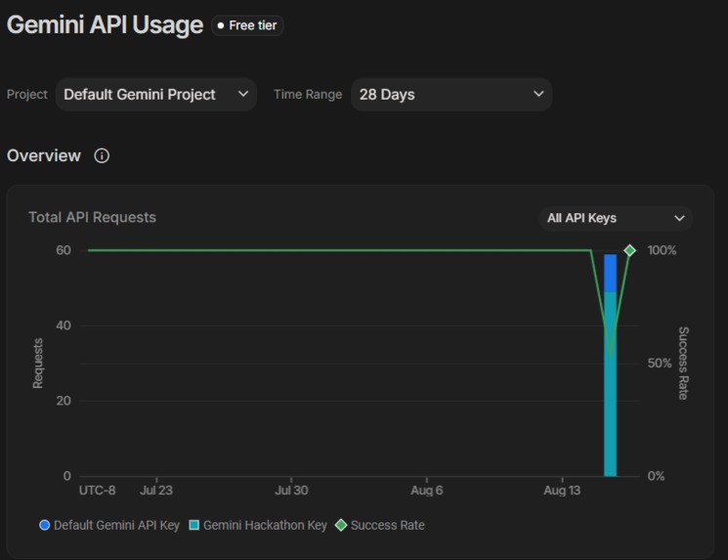The image size is (728, 560).
Task: Click the Jul 30 axis label
Action: pyautogui.click(x=291, y=491)
